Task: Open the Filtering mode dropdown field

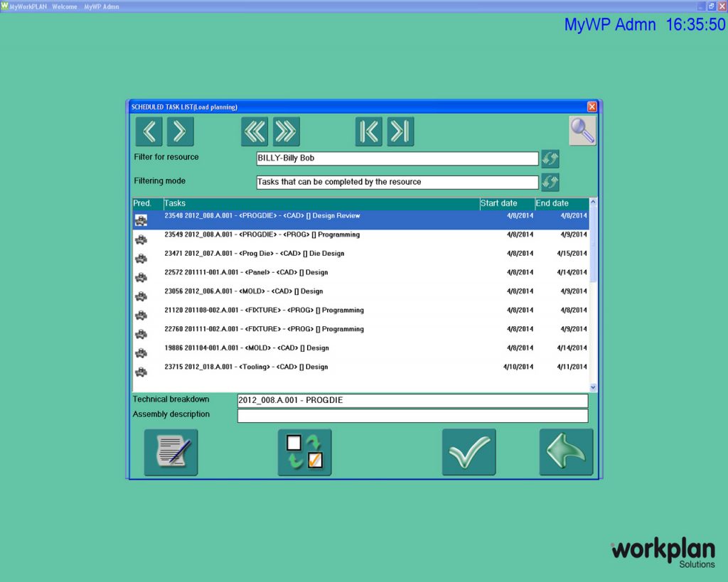Action: coord(397,182)
